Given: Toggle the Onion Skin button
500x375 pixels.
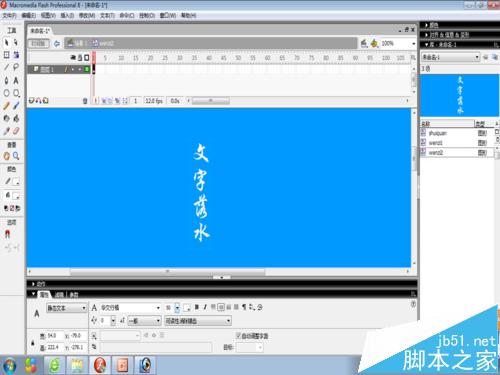Looking at the screenshot, I should [104, 101].
